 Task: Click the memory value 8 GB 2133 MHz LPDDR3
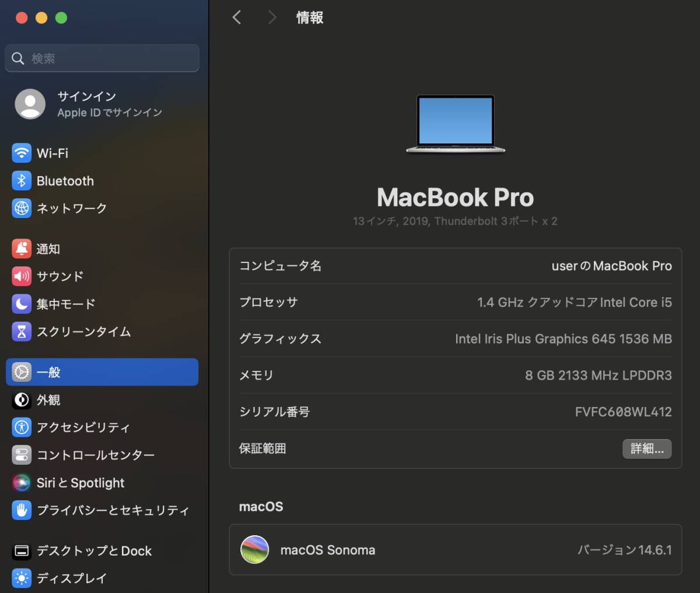598,375
